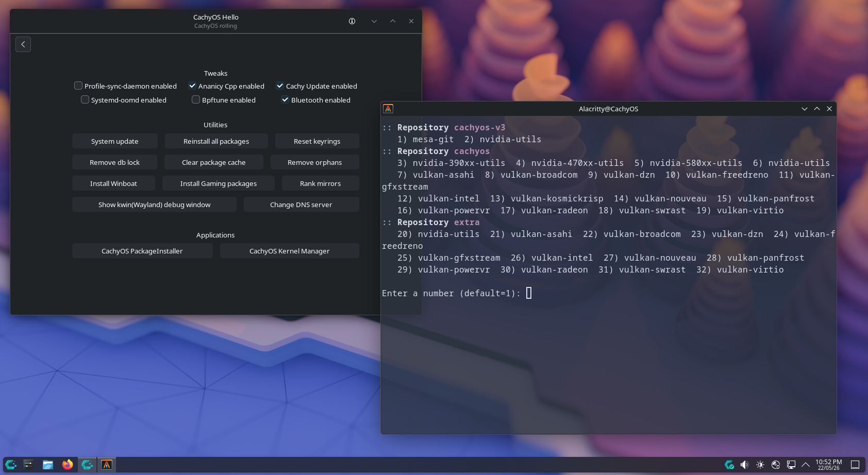Disable Bluetooth checkbox
Image resolution: width=868 pixels, height=475 pixels.
pos(285,99)
